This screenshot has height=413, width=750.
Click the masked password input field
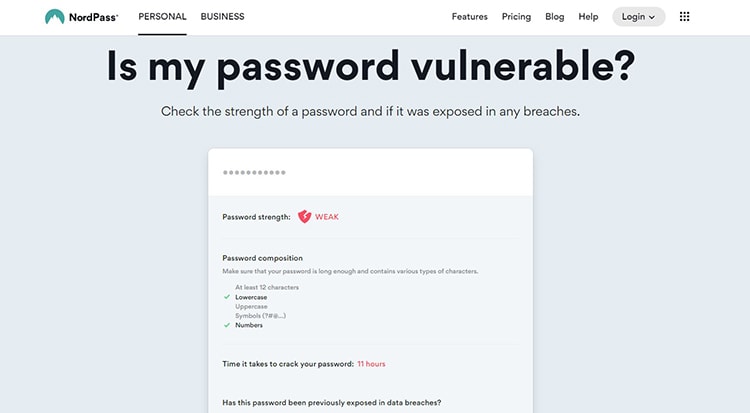pyautogui.click(x=371, y=172)
